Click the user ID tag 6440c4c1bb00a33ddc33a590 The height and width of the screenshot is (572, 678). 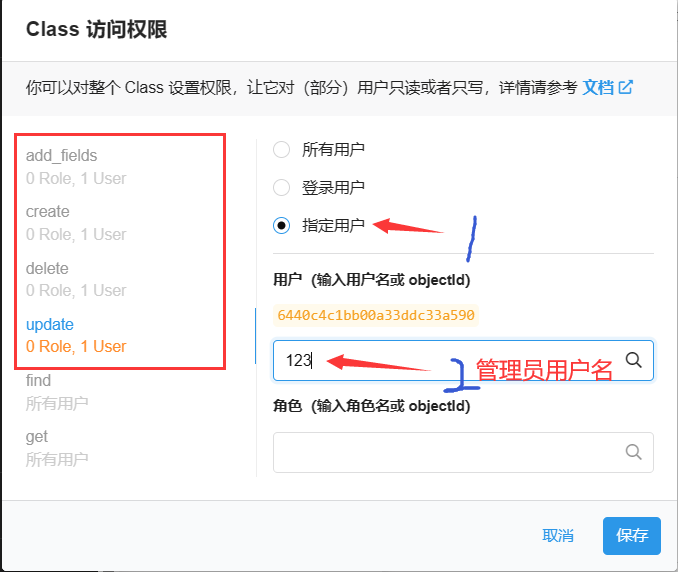coord(376,315)
